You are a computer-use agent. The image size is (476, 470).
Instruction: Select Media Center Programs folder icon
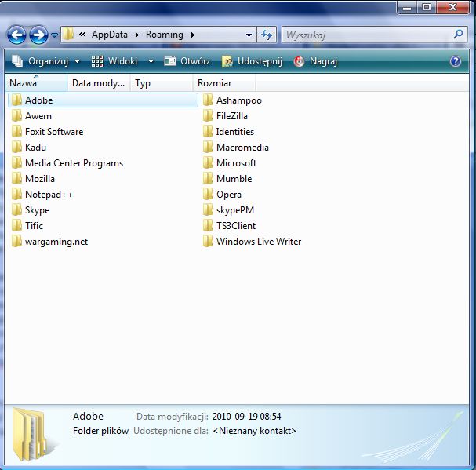(16, 163)
